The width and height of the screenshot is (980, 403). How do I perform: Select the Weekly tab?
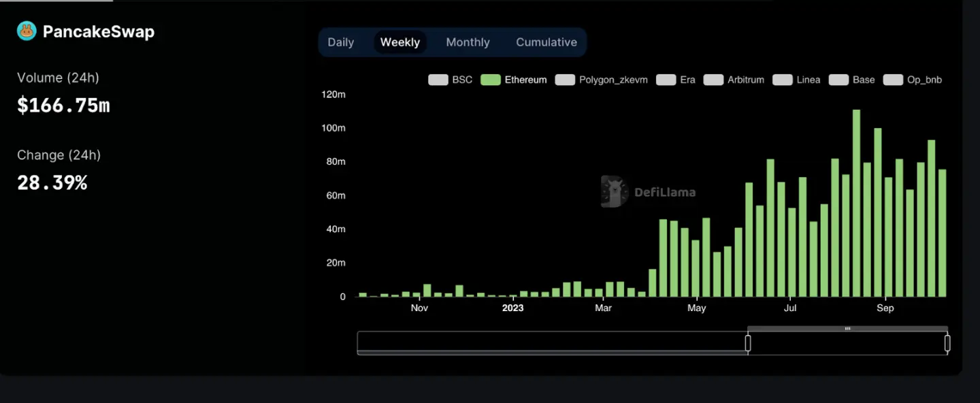point(400,42)
